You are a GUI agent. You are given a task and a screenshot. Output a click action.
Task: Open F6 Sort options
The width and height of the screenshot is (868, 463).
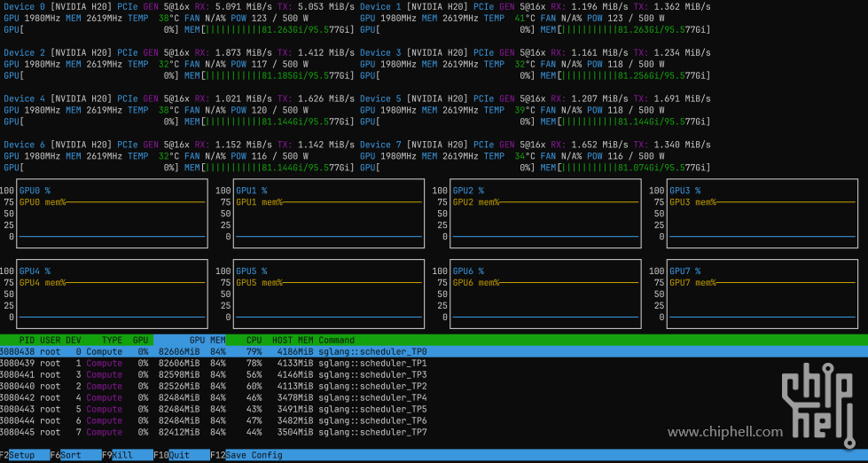point(76,455)
